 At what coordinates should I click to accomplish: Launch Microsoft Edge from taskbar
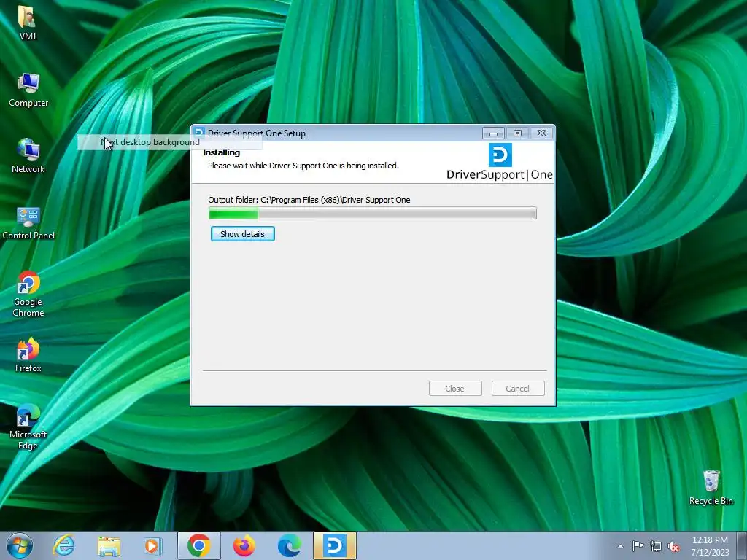tap(289, 545)
